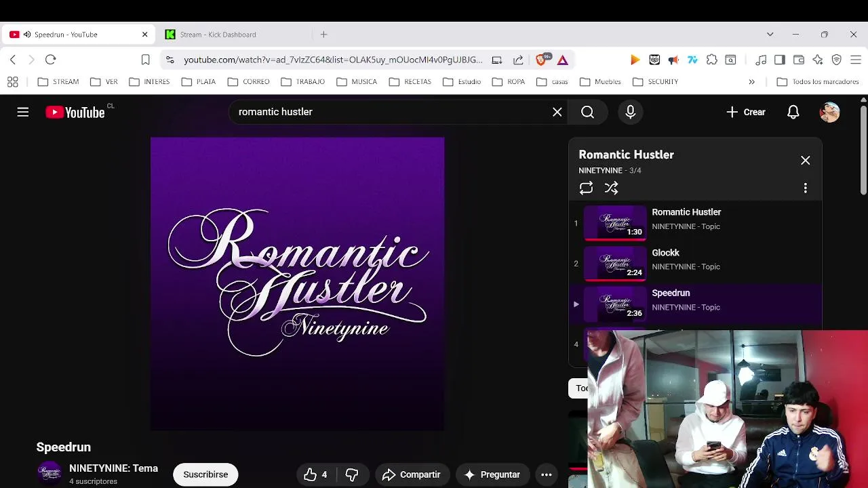This screenshot has height=488, width=868.
Task: Open the Crear upload menu
Action: [x=745, y=112]
